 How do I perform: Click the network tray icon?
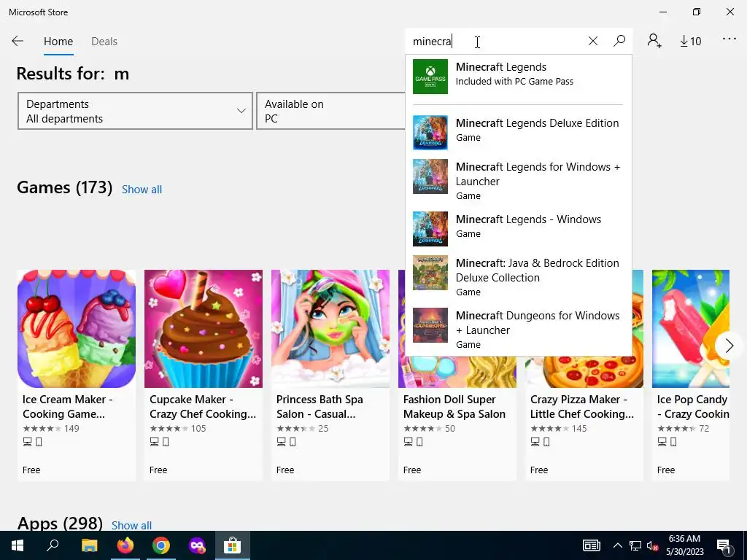(x=635, y=545)
